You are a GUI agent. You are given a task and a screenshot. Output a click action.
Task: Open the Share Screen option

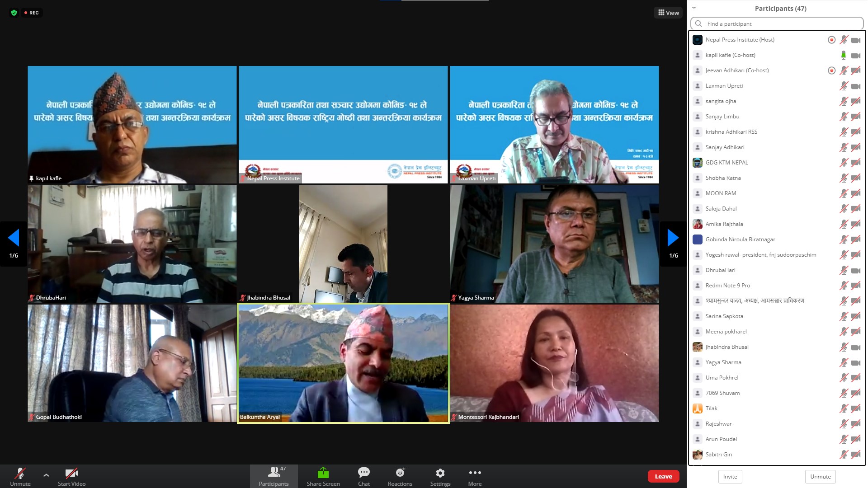[323, 476]
